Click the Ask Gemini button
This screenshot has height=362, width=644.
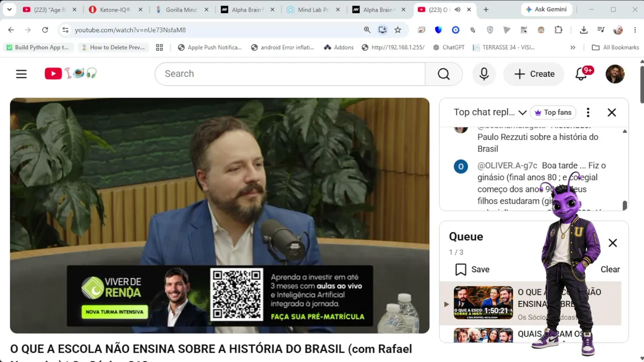(x=546, y=10)
